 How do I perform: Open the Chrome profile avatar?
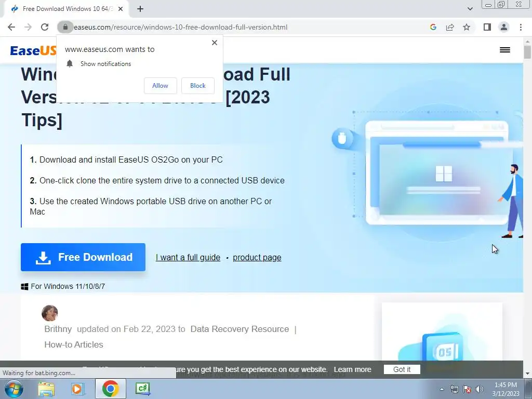coord(504,27)
